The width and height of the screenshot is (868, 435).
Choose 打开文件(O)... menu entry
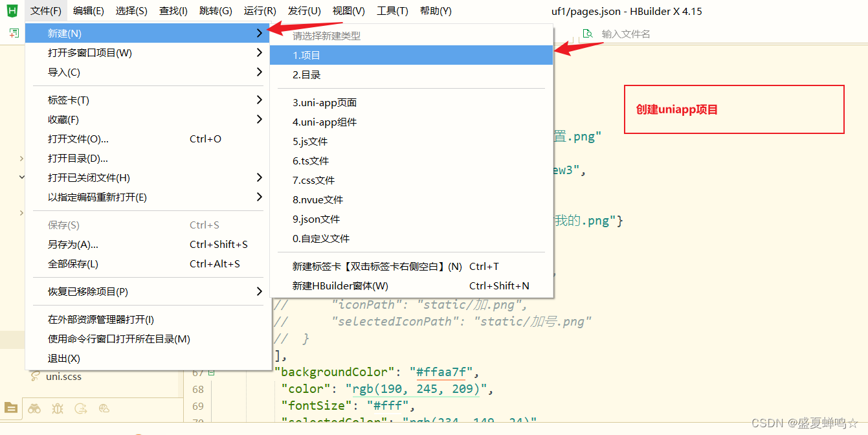point(148,139)
